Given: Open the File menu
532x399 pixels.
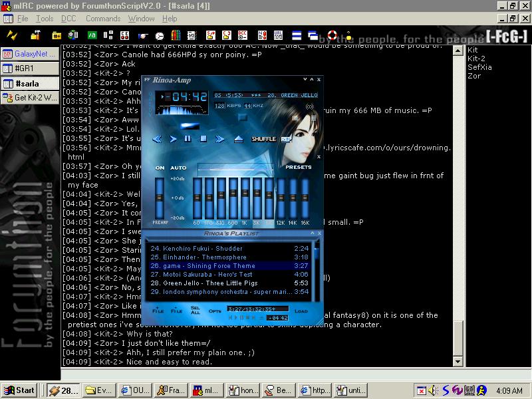Looking at the screenshot, I should [23, 19].
